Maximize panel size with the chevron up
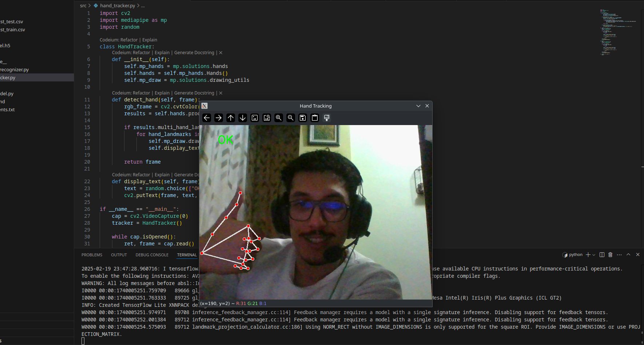 pyautogui.click(x=628, y=255)
